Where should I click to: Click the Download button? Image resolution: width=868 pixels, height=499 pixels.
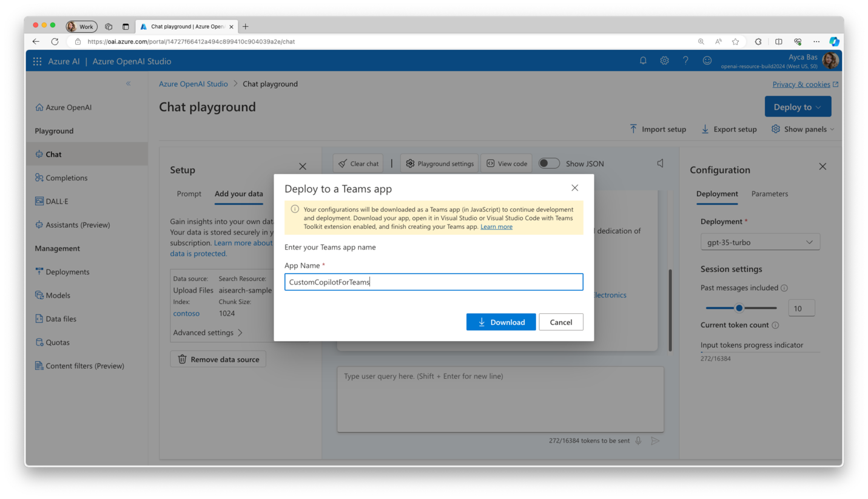click(501, 322)
